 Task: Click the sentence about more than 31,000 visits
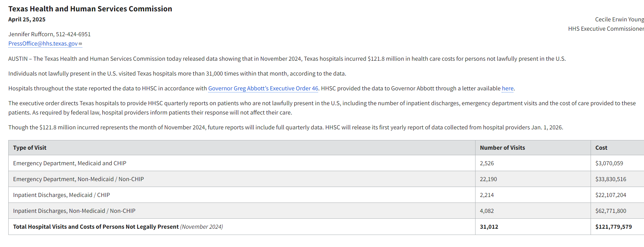click(x=177, y=73)
